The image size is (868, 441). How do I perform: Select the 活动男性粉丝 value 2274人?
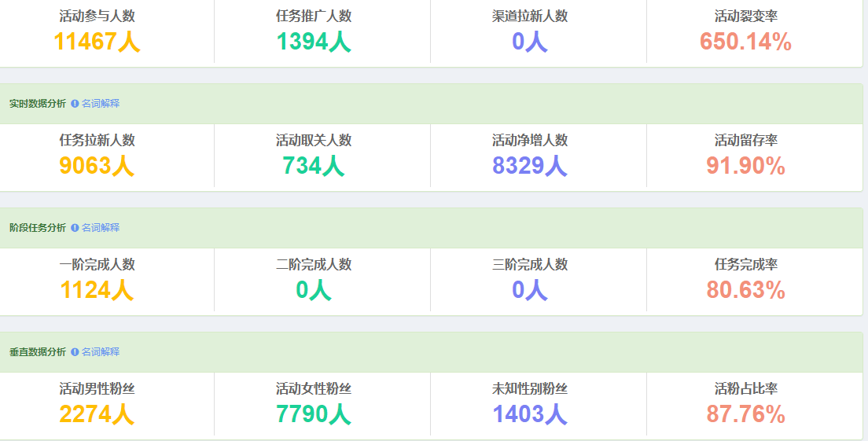pyautogui.click(x=97, y=414)
